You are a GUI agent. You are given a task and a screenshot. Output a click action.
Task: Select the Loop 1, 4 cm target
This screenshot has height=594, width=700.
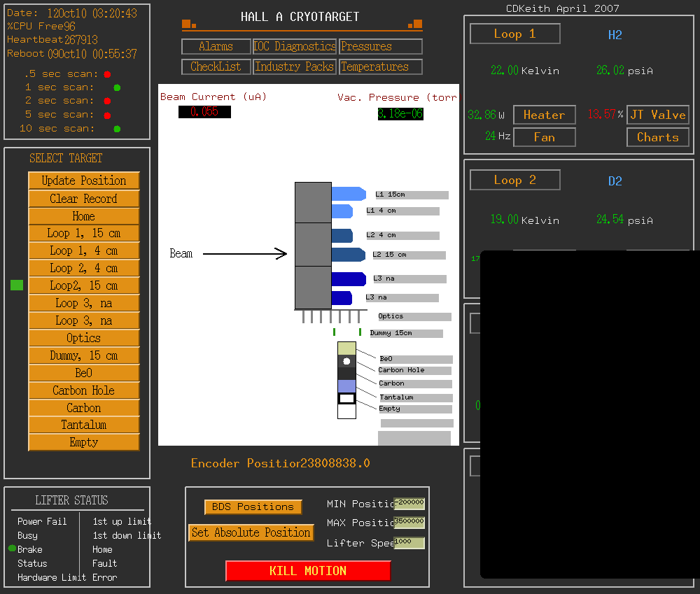pyautogui.click(x=84, y=250)
